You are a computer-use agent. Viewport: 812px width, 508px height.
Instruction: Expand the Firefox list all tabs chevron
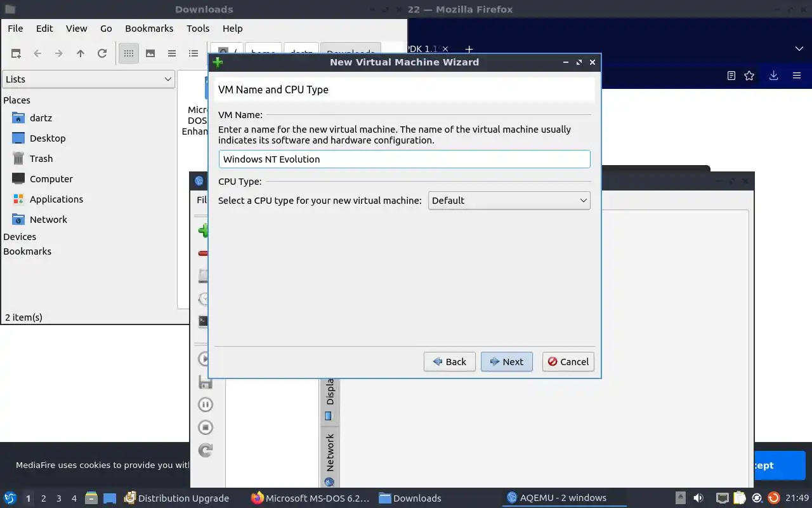(799, 49)
